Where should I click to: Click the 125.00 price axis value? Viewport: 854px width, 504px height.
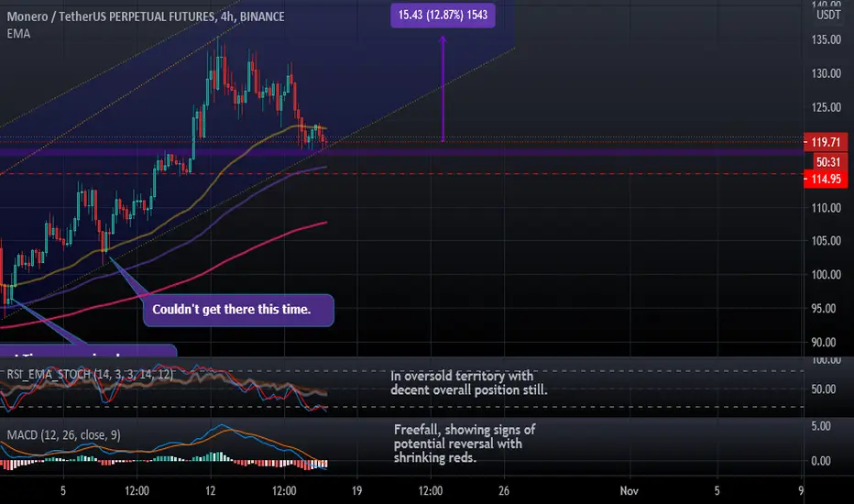click(x=827, y=107)
